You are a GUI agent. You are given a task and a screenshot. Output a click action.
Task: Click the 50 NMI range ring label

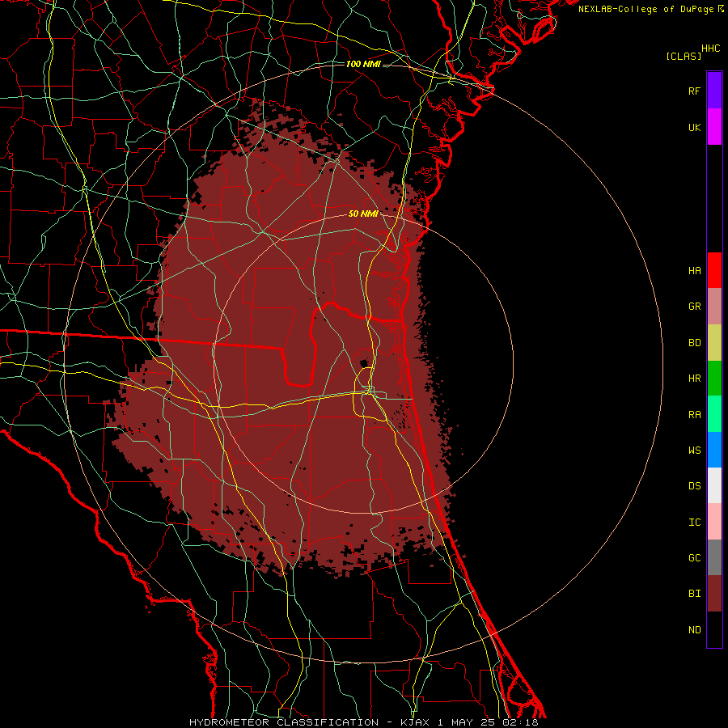tap(363, 214)
